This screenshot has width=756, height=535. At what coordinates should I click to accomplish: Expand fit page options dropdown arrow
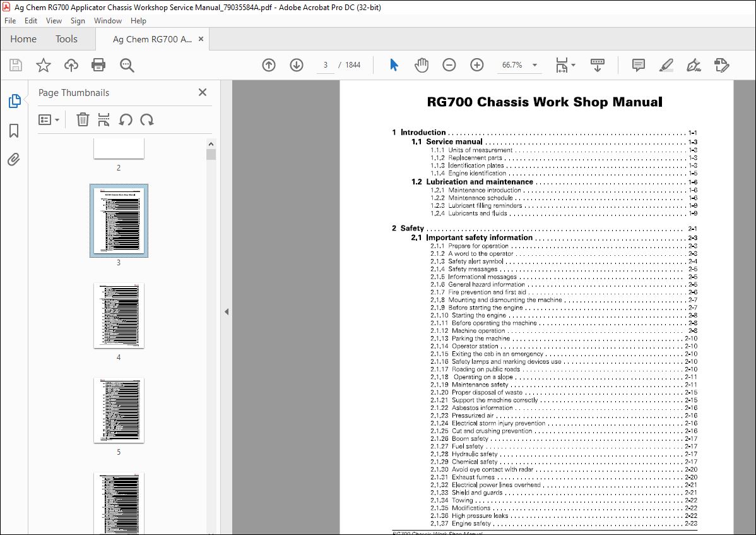point(573,65)
